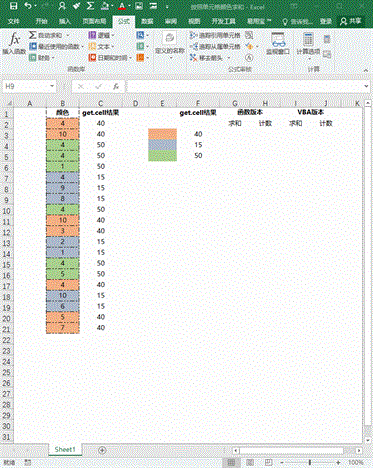Open the Date and Time functions dropdown
This screenshot has height=468, width=373.
(x=111, y=58)
